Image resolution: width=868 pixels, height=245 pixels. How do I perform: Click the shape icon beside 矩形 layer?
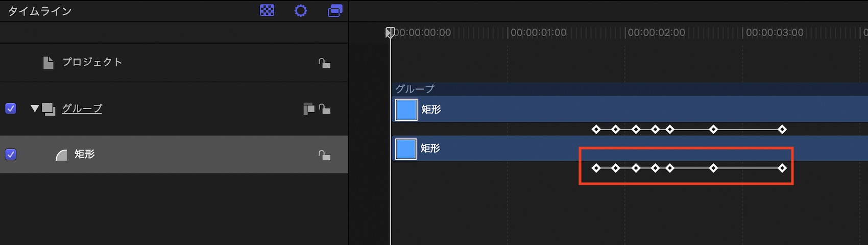point(61,155)
